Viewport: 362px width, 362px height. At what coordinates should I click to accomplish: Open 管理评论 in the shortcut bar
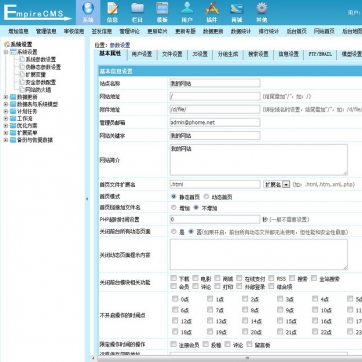130,32
